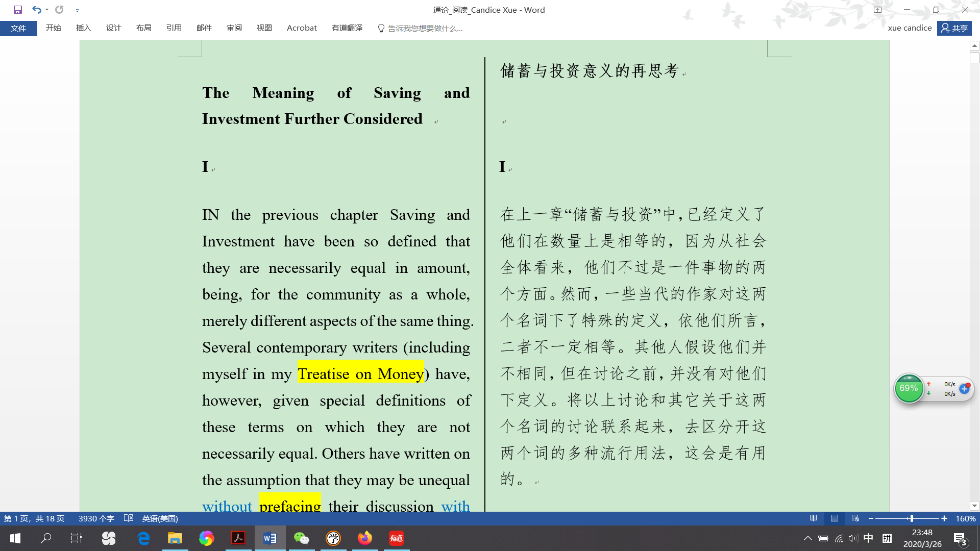Click the Save icon in quick access
This screenshot has height=551, width=980.
tap(18, 10)
